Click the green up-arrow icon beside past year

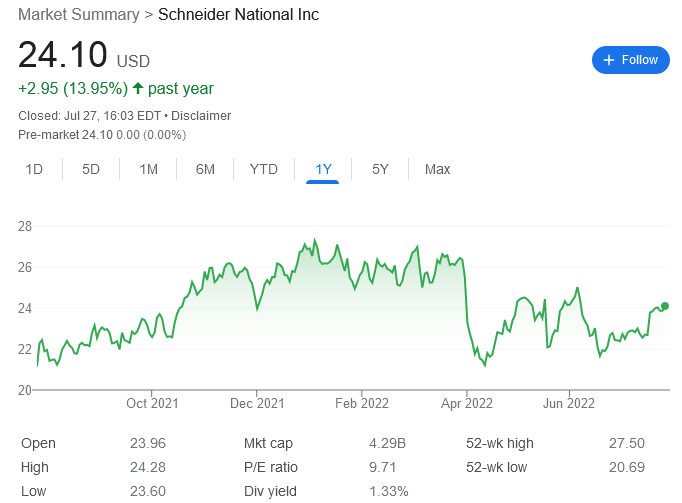(x=138, y=88)
